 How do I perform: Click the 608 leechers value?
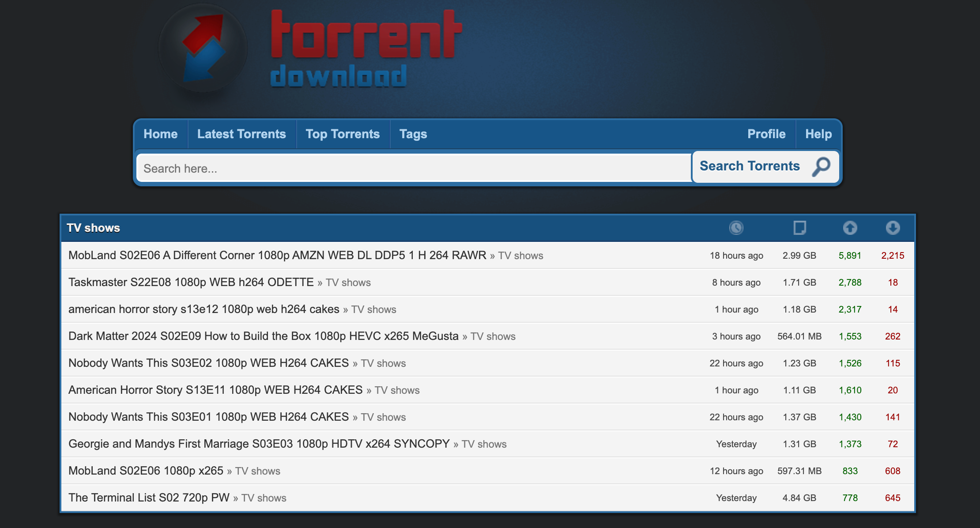pos(893,471)
